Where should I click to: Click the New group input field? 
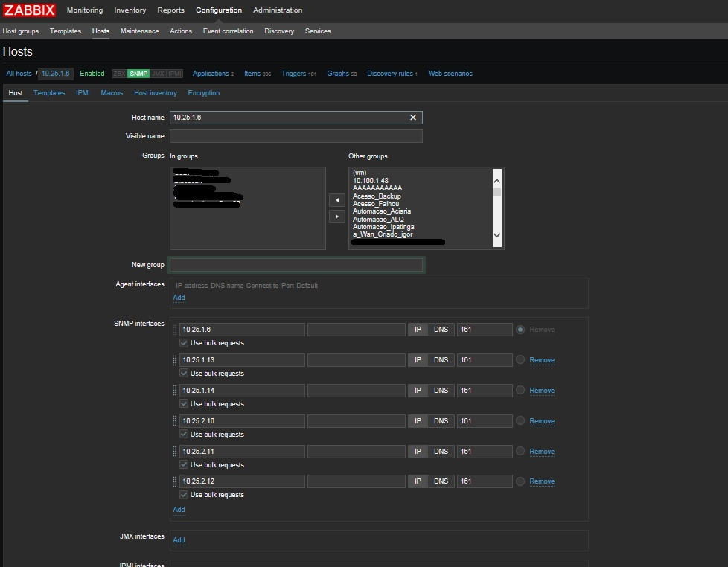coord(296,265)
